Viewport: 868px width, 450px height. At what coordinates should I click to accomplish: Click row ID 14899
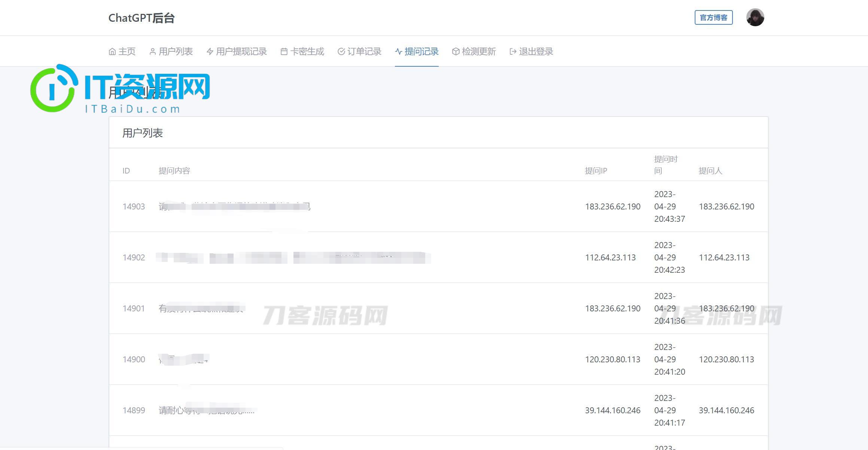click(134, 410)
